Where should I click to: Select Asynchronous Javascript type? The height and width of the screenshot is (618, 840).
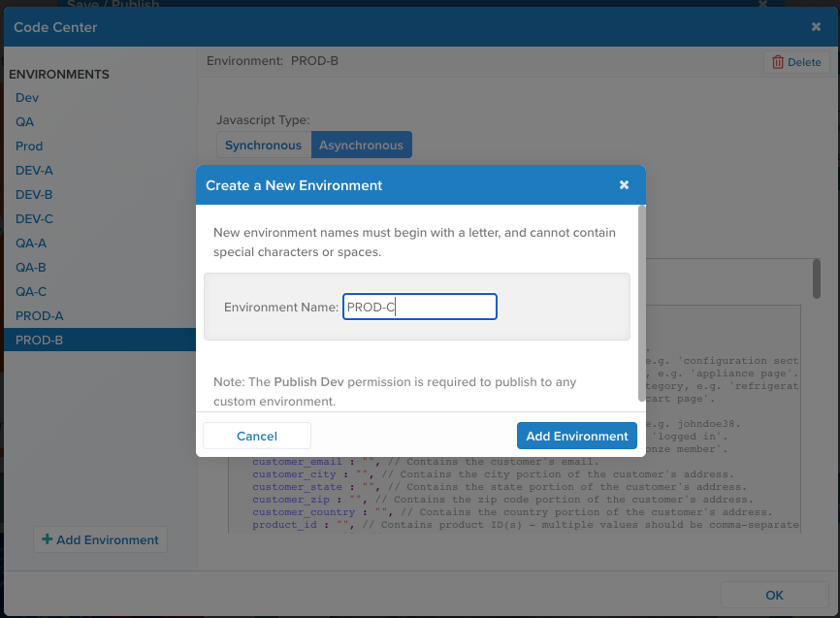[x=361, y=146]
